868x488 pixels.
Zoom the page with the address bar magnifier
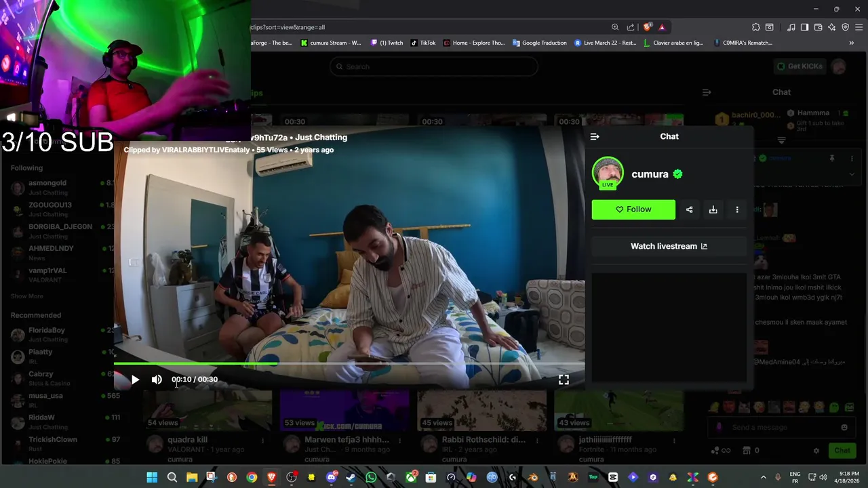click(x=615, y=27)
